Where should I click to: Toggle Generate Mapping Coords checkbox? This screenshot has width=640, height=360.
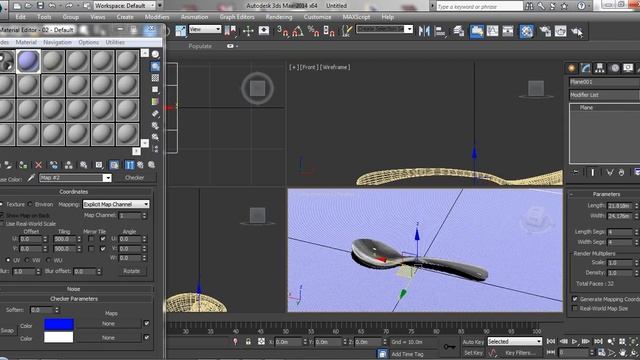(575, 299)
